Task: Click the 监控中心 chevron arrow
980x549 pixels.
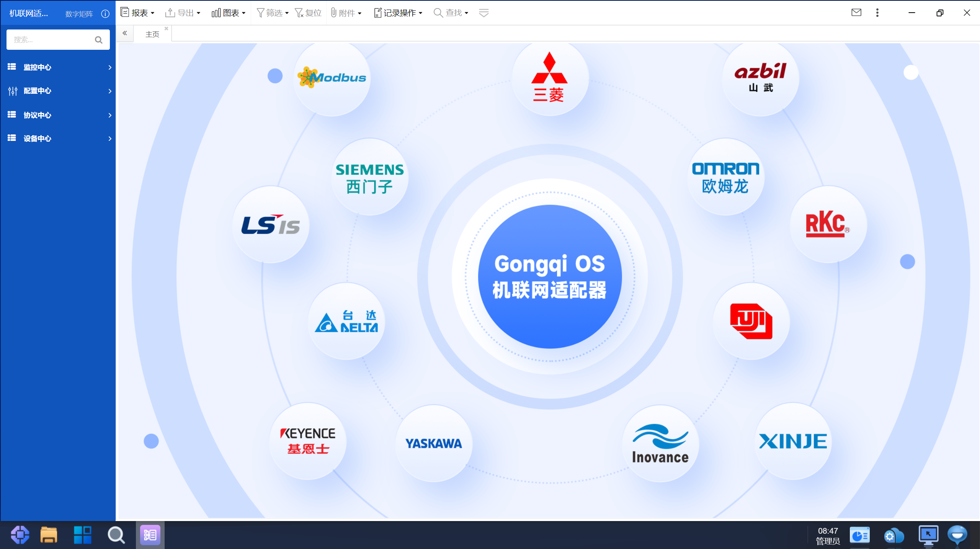Action: (x=110, y=67)
